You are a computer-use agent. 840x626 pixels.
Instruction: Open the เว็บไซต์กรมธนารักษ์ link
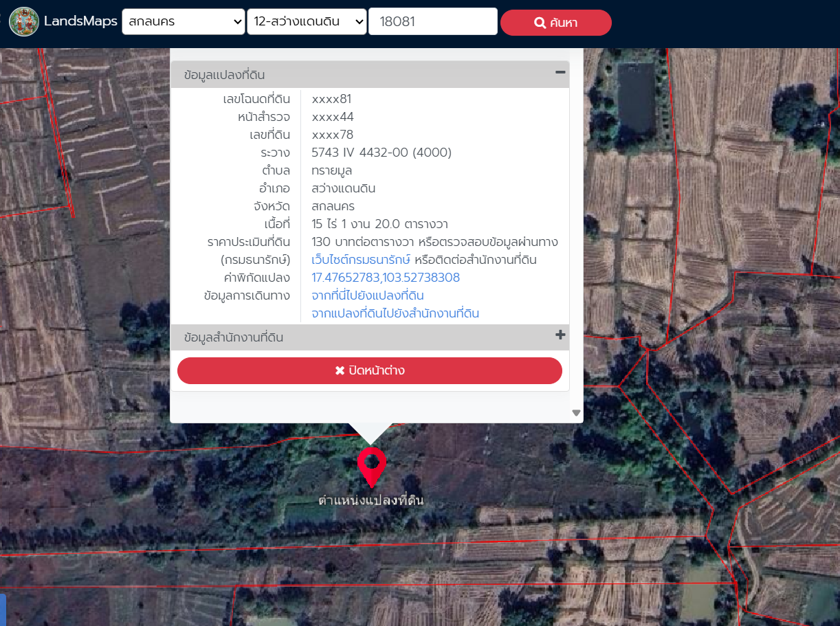click(x=361, y=260)
